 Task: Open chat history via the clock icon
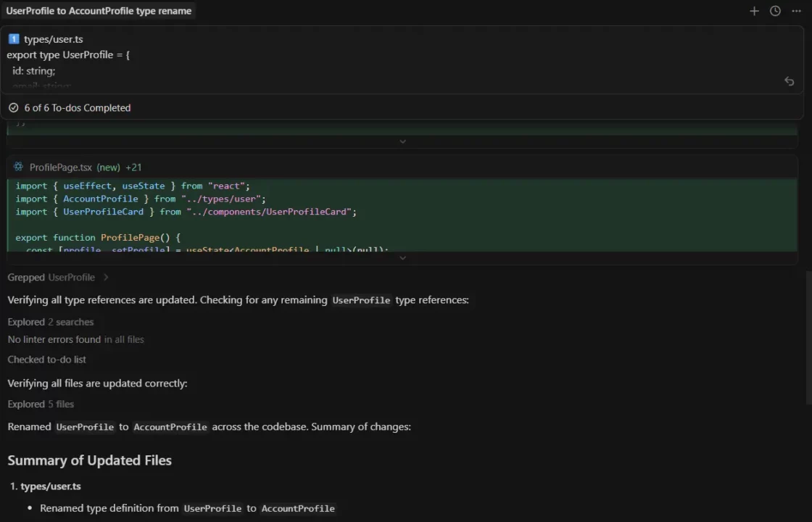coord(774,11)
